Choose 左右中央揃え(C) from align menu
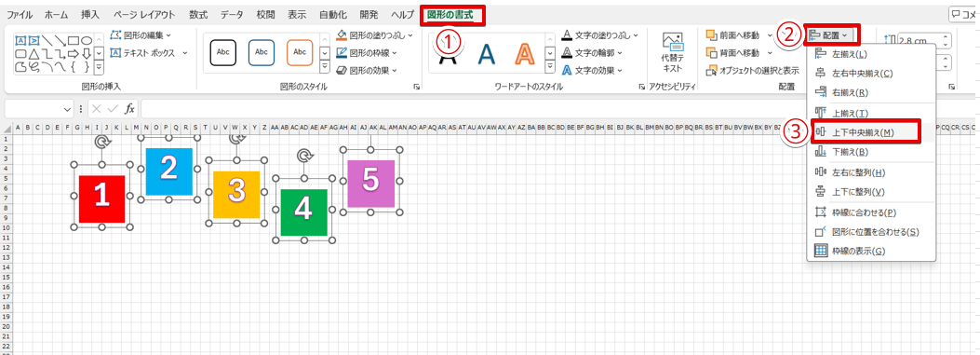The height and width of the screenshot is (355, 980). [871, 74]
